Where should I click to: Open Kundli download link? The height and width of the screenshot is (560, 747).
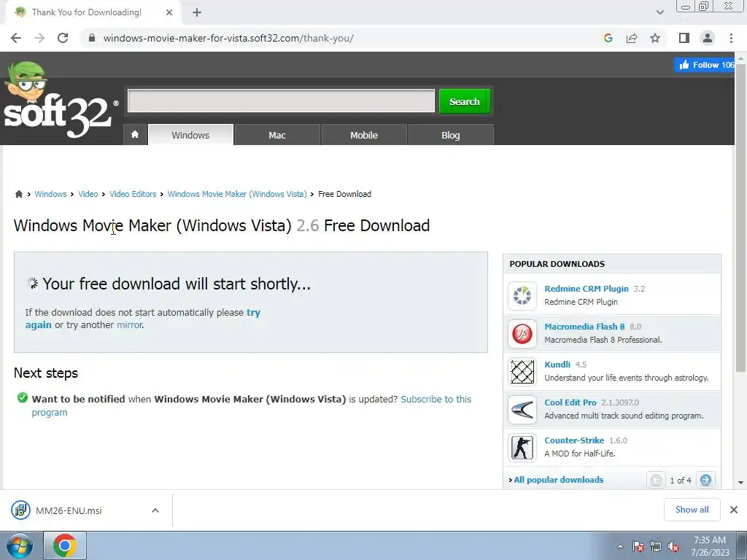(x=557, y=365)
